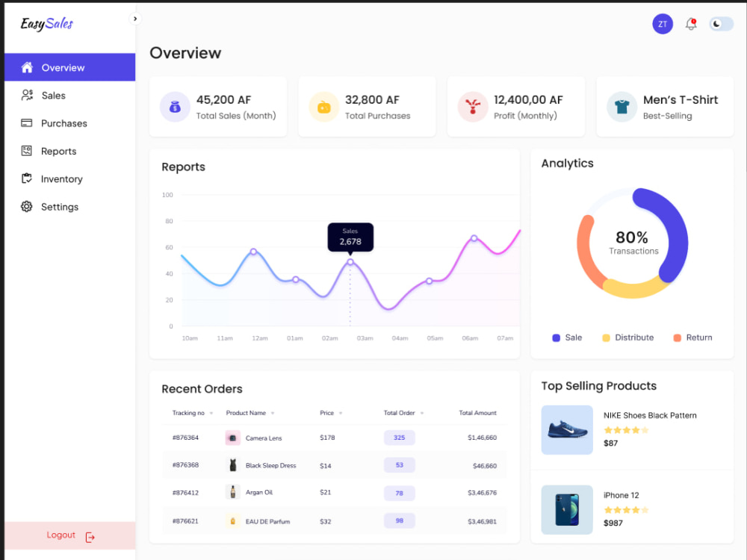Click the 98 total order badge
Viewport: 747px width, 560px height.
click(399, 521)
